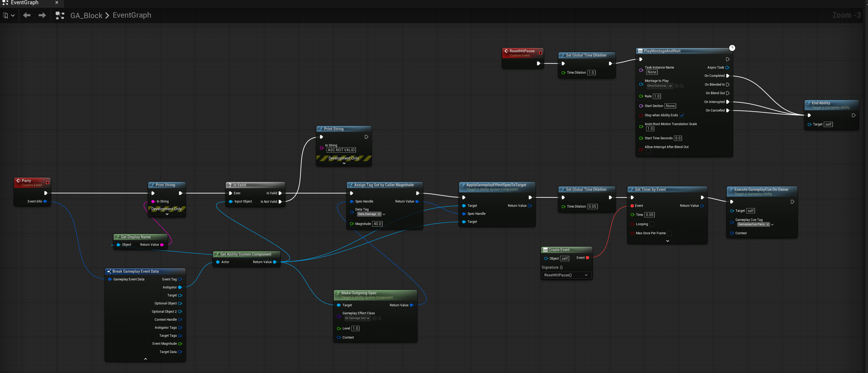
Task: Click the Async Task output pin
Action: (x=727, y=68)
